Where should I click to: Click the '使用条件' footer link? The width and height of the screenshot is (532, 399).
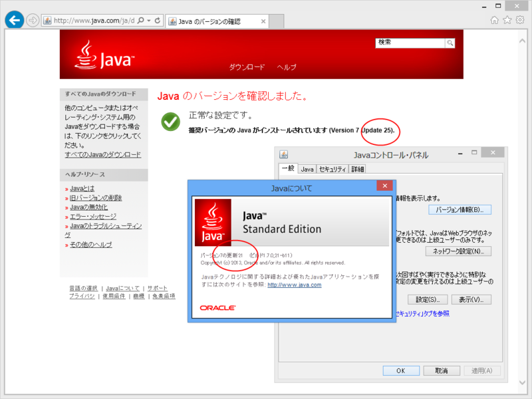(x=114, y=296)
